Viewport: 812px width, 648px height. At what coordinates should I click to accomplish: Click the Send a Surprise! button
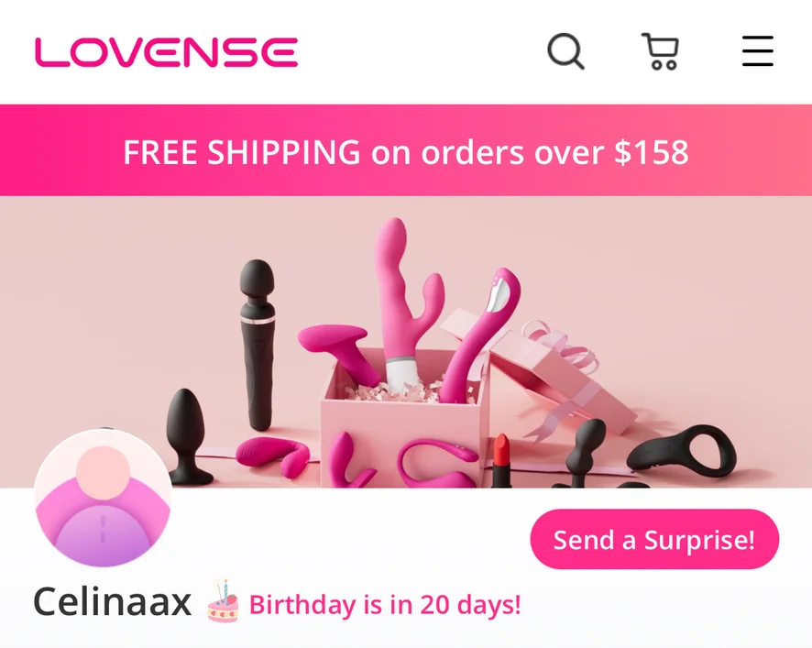pos(654,539)
